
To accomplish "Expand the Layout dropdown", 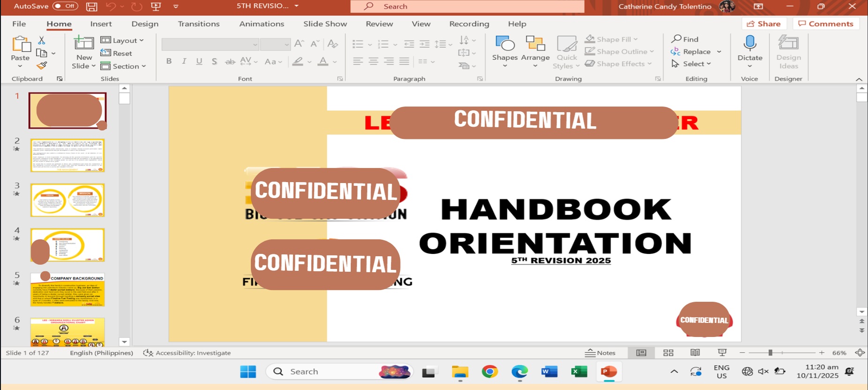I will click(x=122, y=40).
